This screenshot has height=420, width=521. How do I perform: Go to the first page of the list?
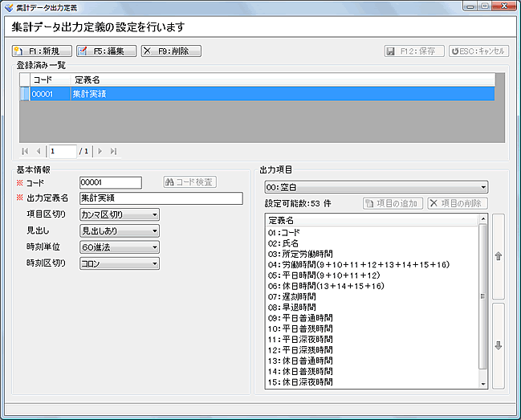point(25,151)
